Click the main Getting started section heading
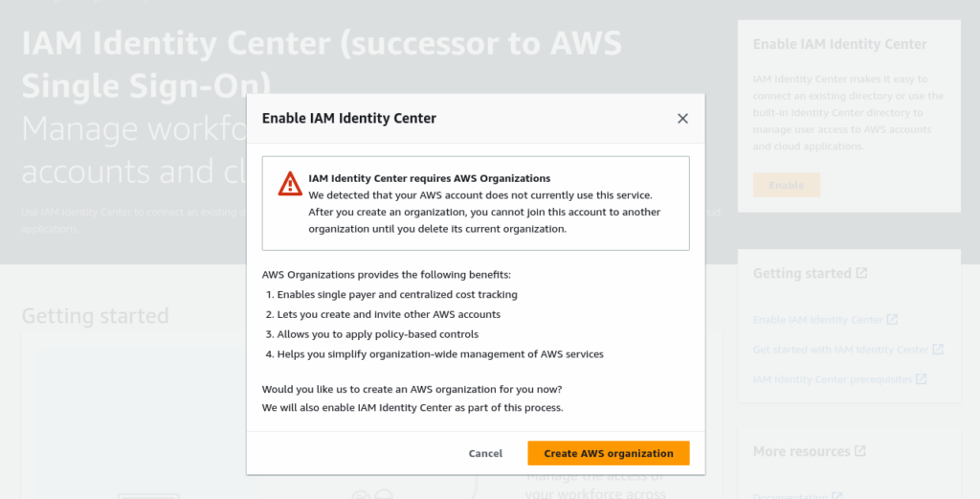 pos(95,316)
